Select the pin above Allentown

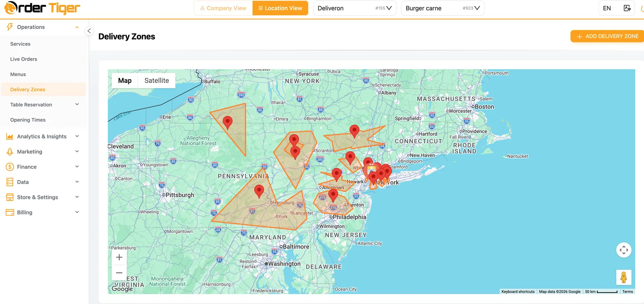(336, 175)
